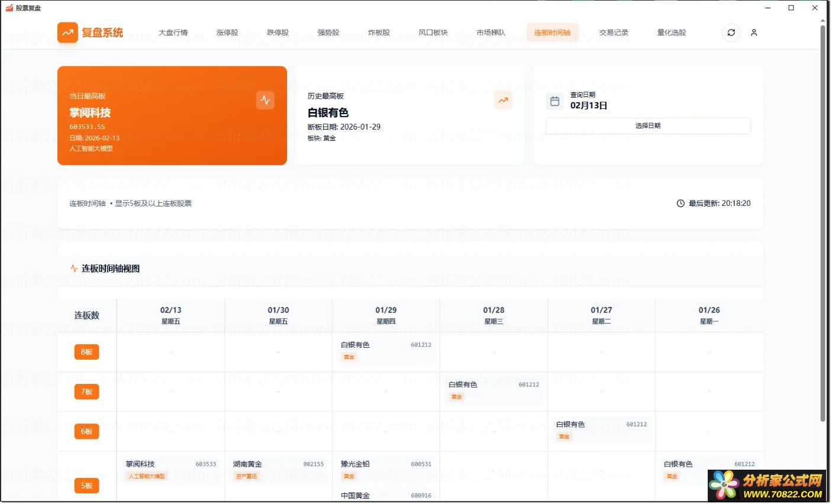Click the 6板 badge label
Screen dimensions: 832x504
(x=86, y=432)
